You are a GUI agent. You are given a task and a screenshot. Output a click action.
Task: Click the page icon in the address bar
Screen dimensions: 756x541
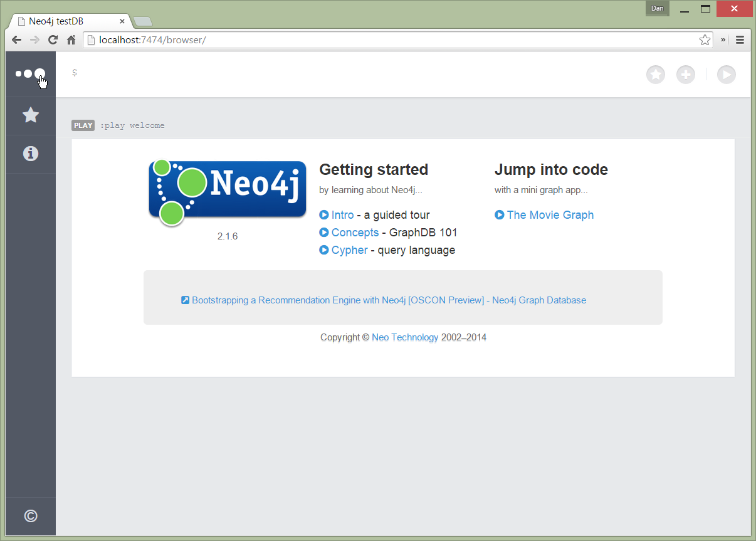pos(92,40)
